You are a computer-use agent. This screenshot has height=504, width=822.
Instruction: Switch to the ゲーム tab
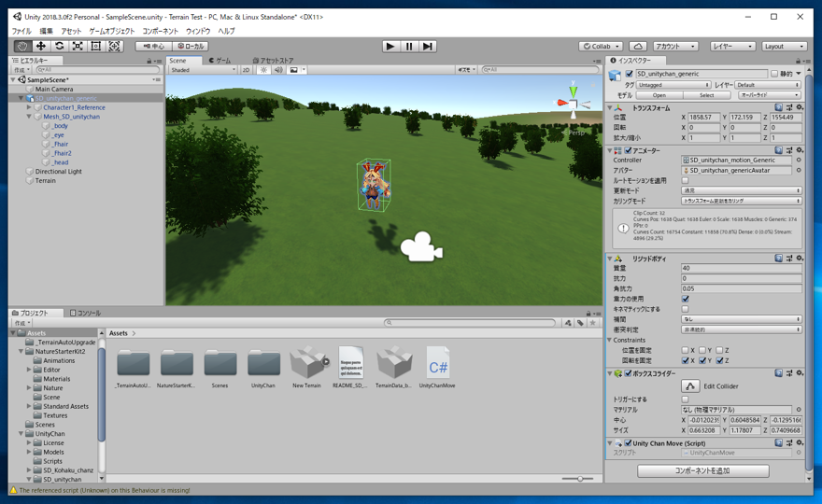[220, 61]
